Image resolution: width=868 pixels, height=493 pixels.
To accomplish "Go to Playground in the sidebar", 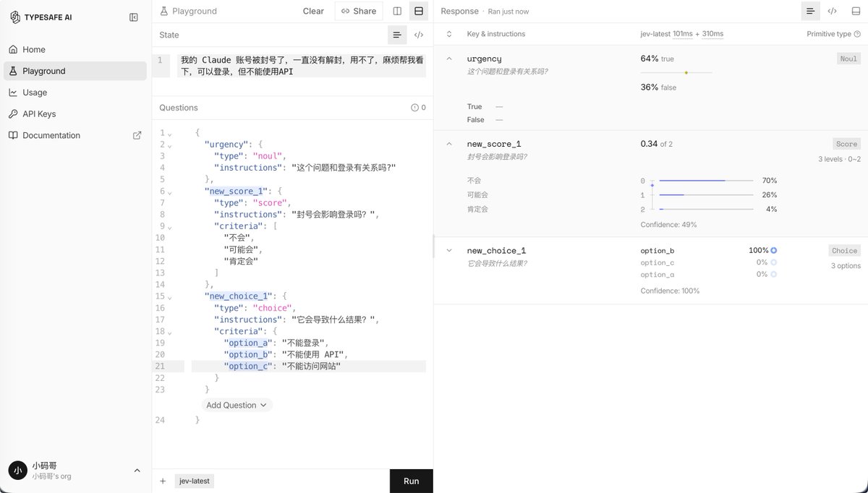I will coord(75,71).
